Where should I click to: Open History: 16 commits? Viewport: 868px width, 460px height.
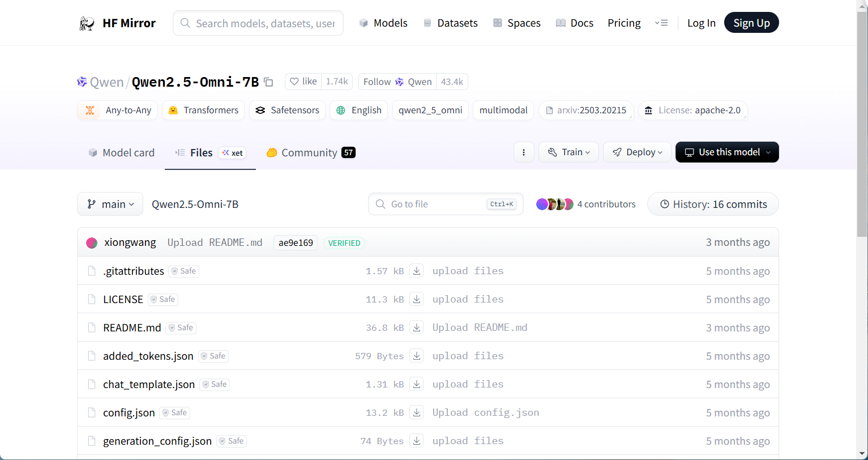[x=713, y=204]
